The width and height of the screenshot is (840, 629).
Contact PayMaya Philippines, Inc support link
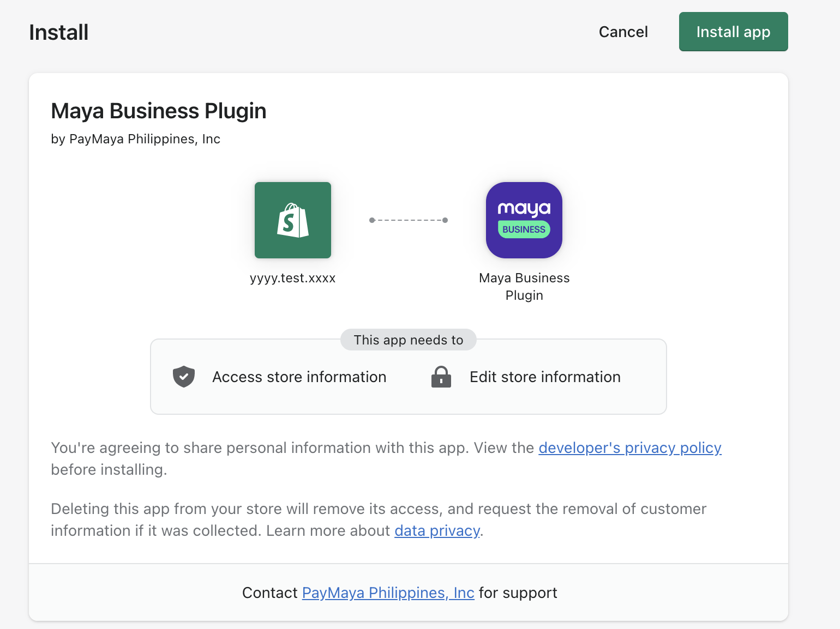pos(388,592)
